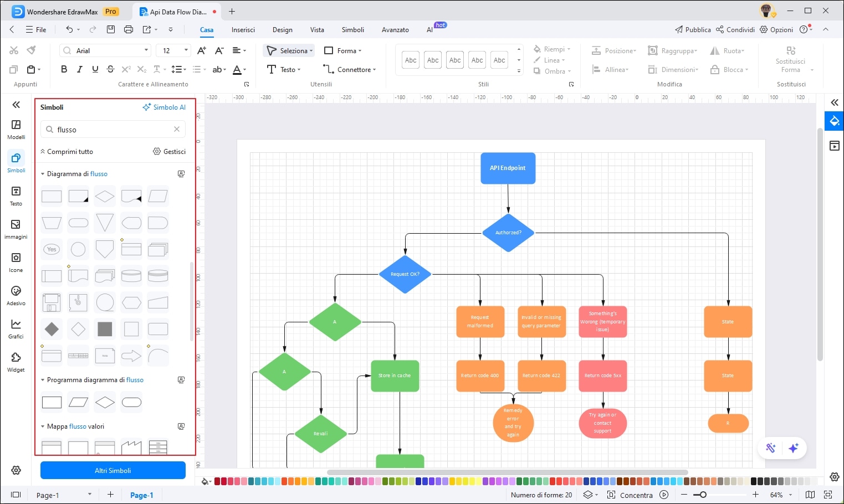Open the Modelli sidebar panel

16,129
